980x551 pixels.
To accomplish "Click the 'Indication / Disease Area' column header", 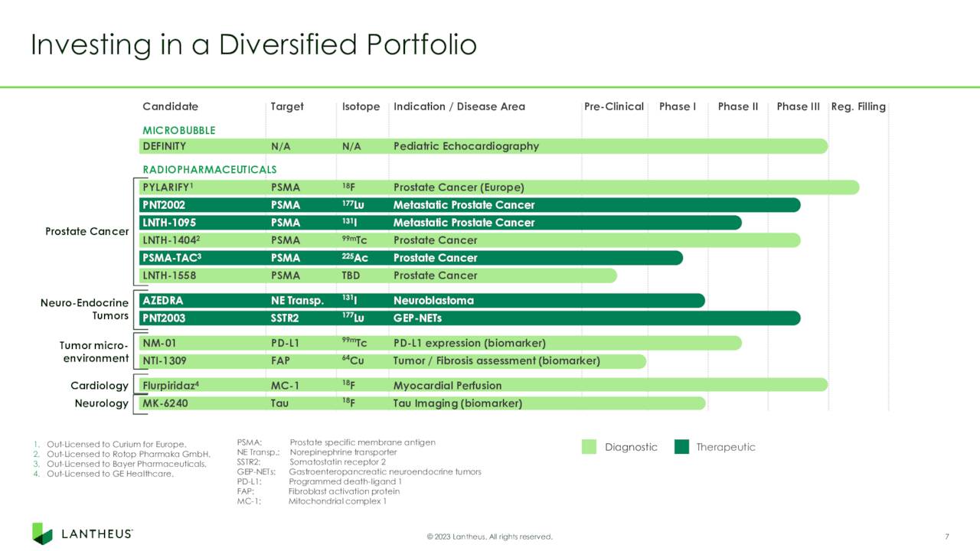I will coord(459,106).
